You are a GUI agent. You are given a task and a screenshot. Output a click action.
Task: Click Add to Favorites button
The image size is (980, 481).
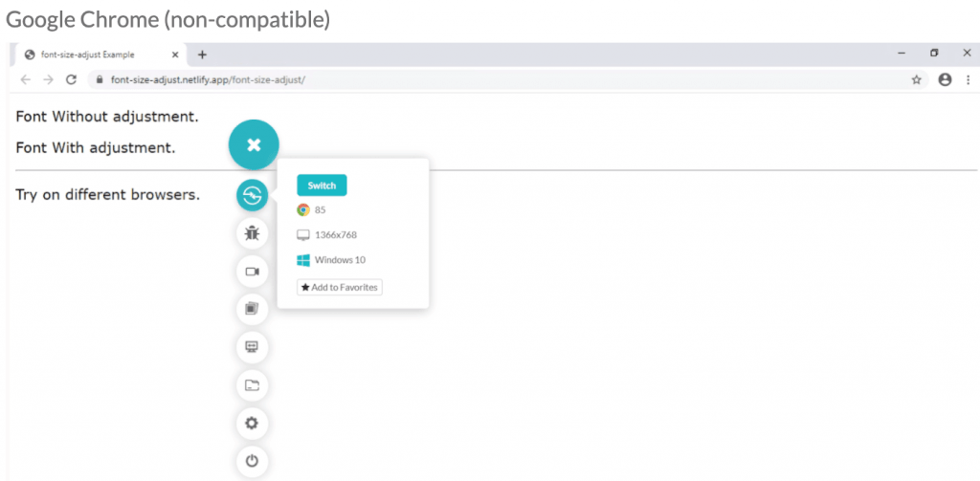(x=340, y=287)
